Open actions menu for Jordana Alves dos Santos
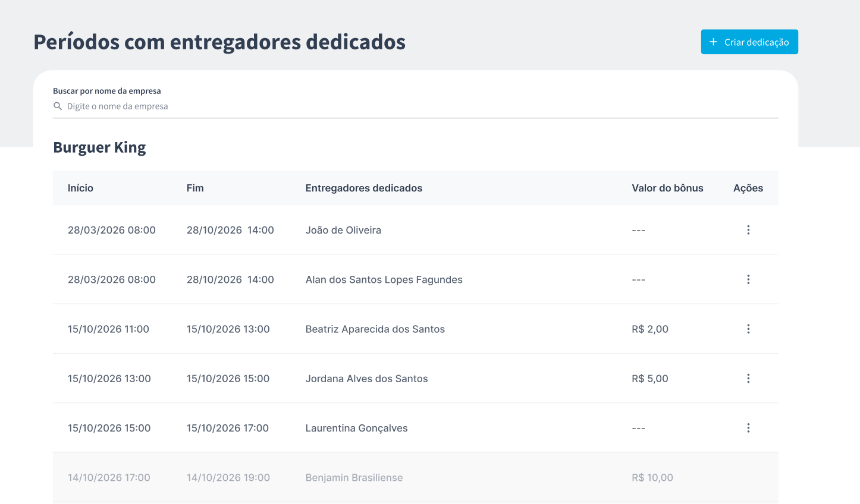This screenshot has width=860, height=504. 748,379
